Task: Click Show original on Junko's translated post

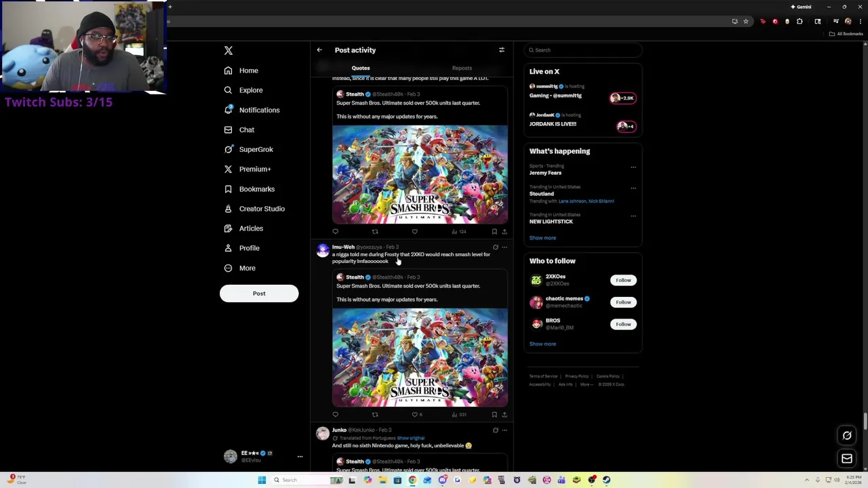Action: click(x=411, y=439)
